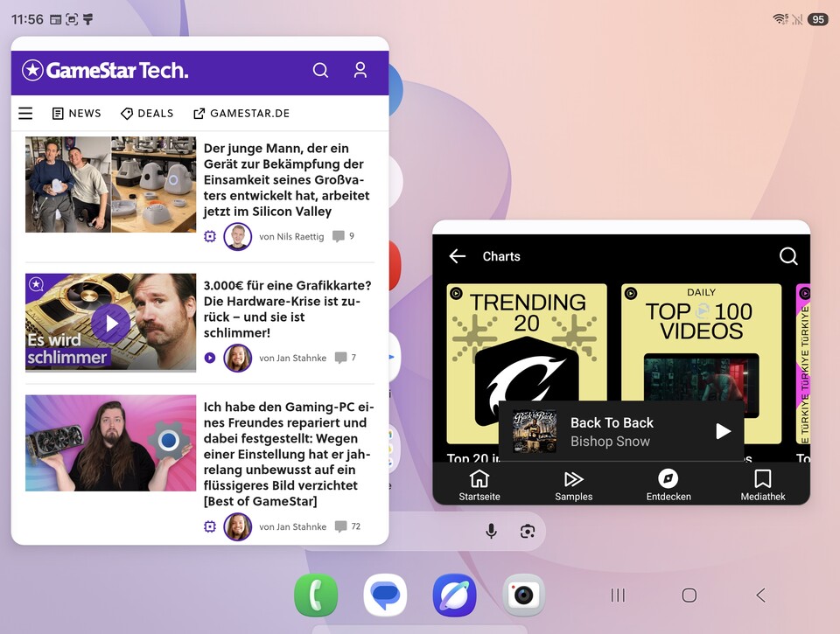Open the GameStar user account icon
The height and width of the screenshot is (634, 840).
(x=360, y=70)
